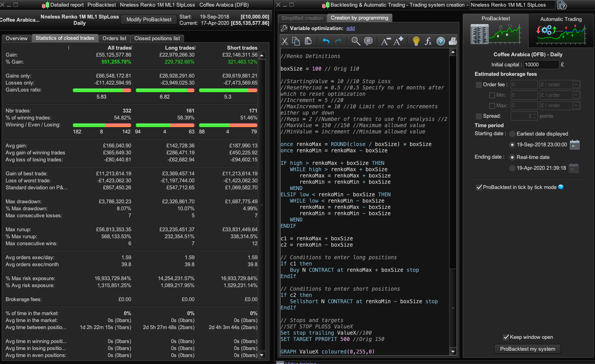Open the calendar picker for starting date
The image size is (595, 364).
click(x=574, y=145)
